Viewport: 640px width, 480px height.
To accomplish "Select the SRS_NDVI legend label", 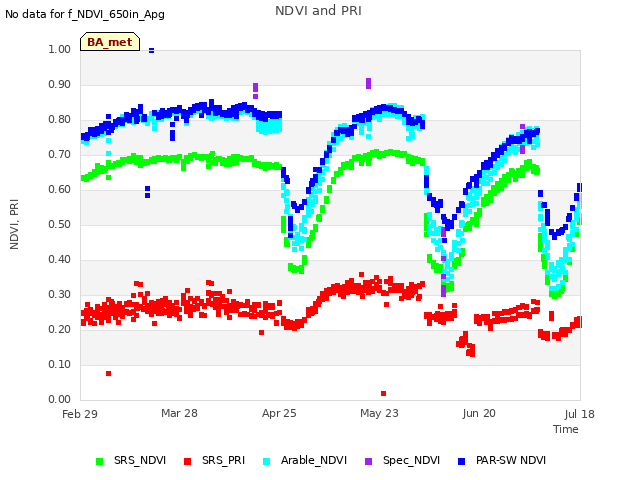I will click(140, 460).
